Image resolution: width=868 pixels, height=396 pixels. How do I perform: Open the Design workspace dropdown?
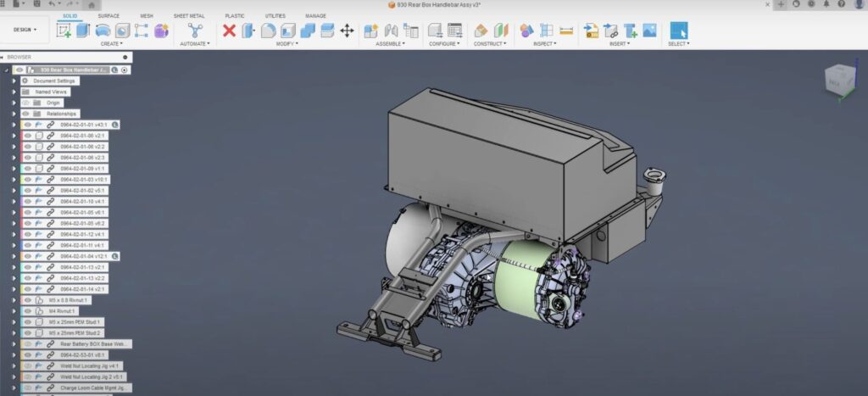(25, 30)
